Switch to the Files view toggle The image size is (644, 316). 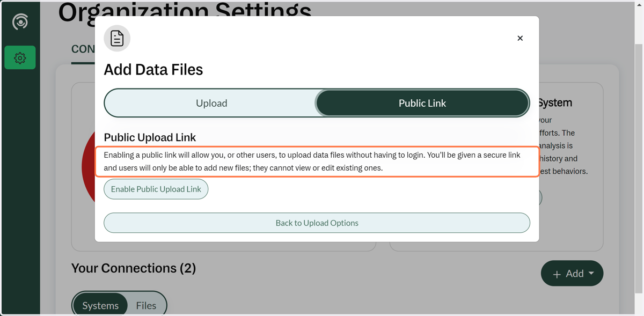[146, 305]
